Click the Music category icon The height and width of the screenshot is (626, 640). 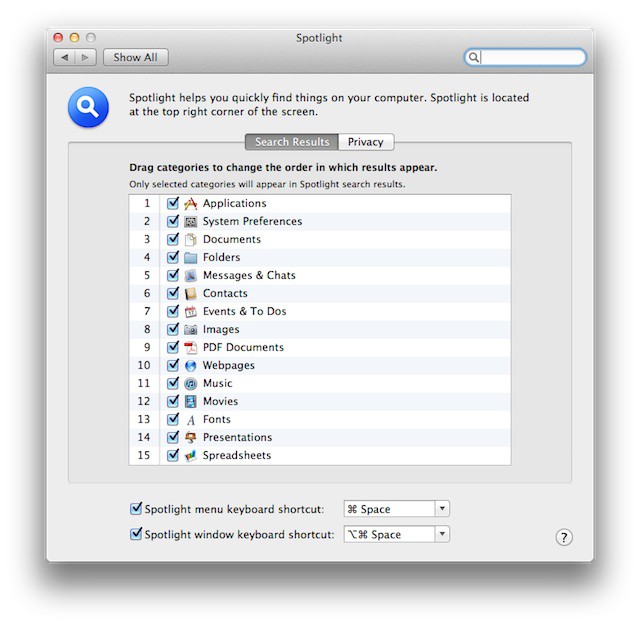point(191,383)
